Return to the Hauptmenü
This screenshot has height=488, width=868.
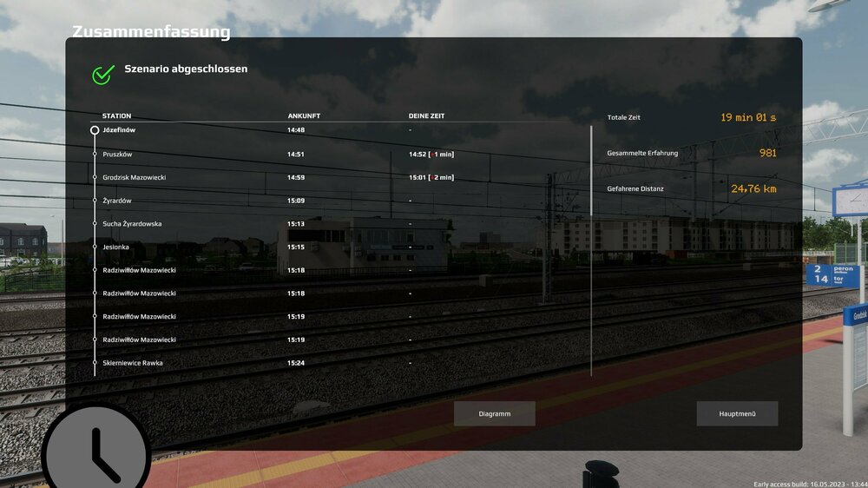pyautogui.click(x=737, y=414)
